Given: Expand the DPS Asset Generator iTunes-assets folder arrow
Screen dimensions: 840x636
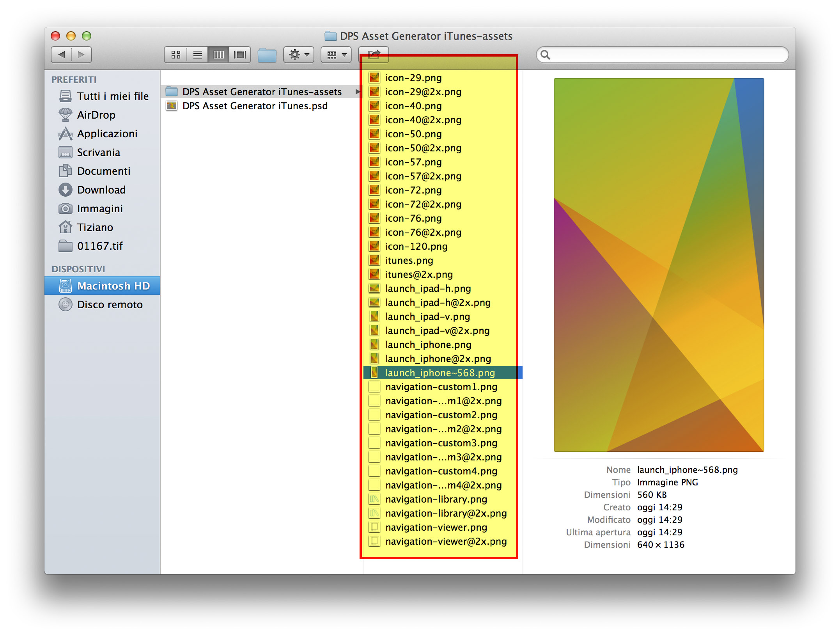Looking at the screenshot, I should pos(357,92).
